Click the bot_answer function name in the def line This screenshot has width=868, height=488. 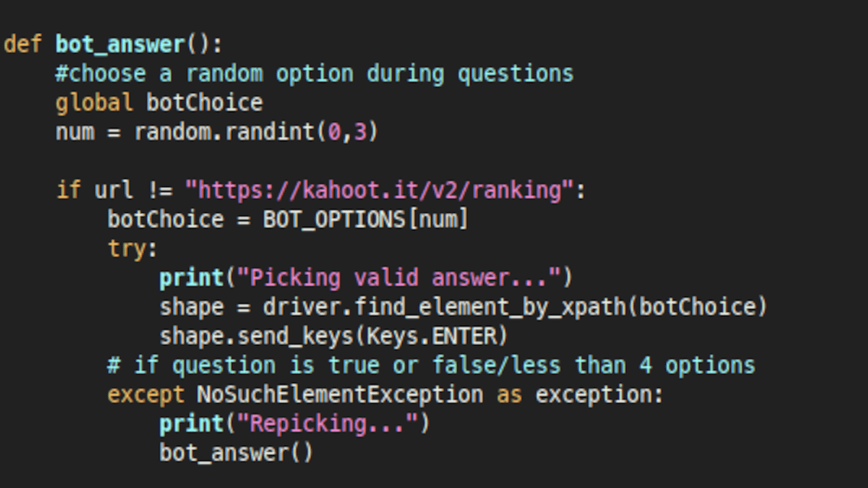(x=121, y=45)
